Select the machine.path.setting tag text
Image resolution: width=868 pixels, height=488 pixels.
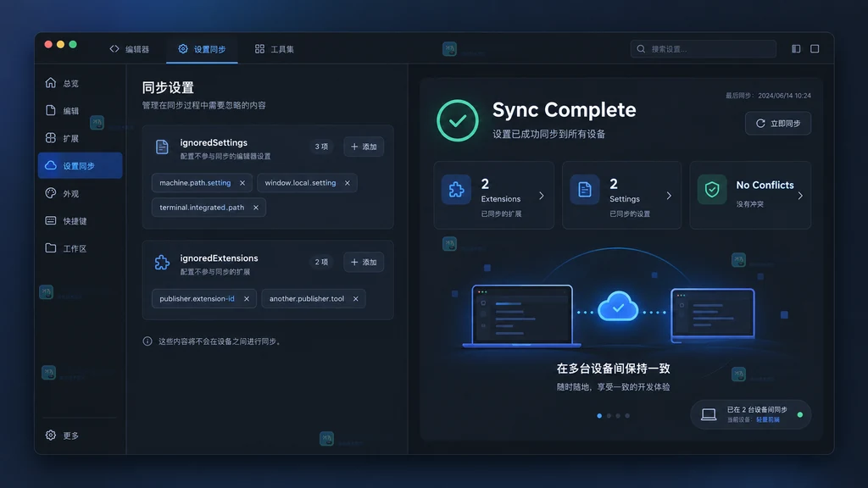pos(195,183)
